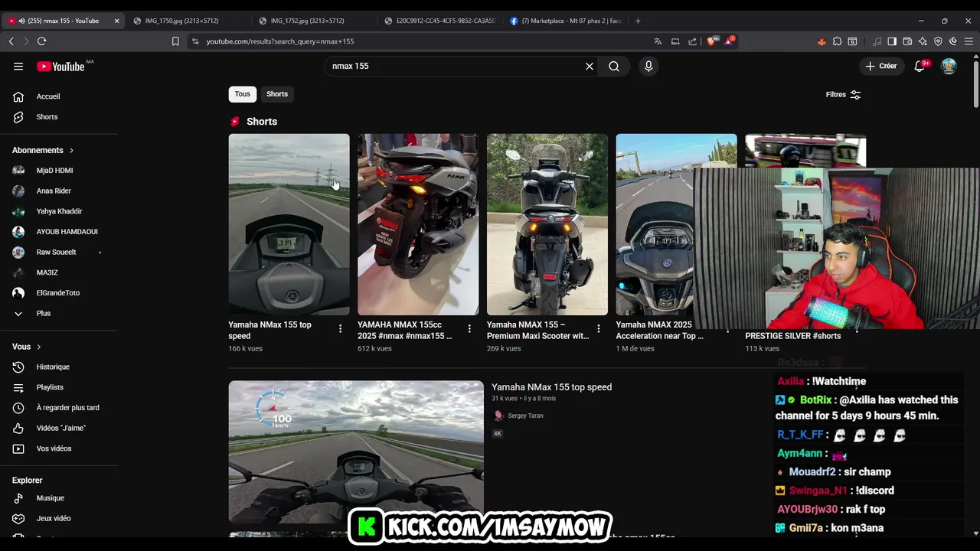Open Vidéos "J'aime"
The width and height of the screenshot is (980, 551).
pyautogui.click(x=59, y=429)
